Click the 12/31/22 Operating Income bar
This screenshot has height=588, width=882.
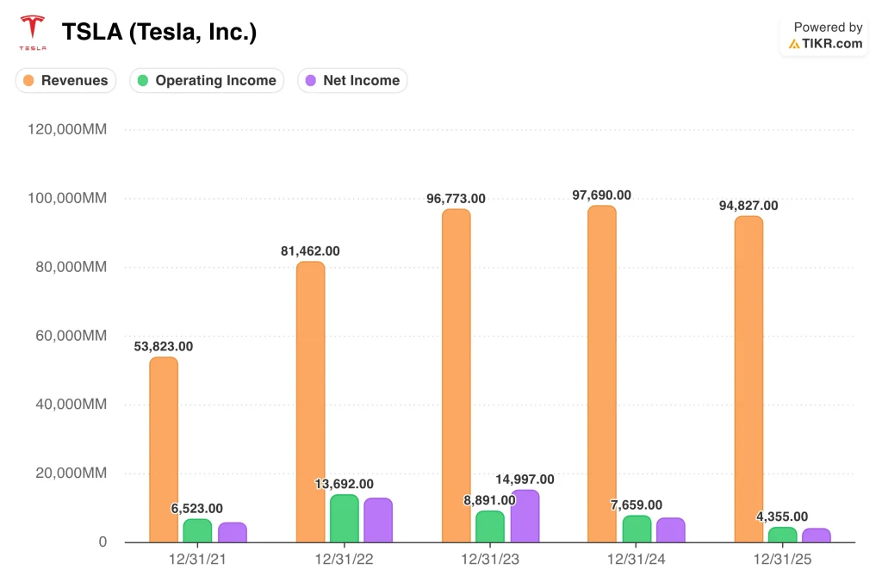pyautogui.click(x=345, y=518)
